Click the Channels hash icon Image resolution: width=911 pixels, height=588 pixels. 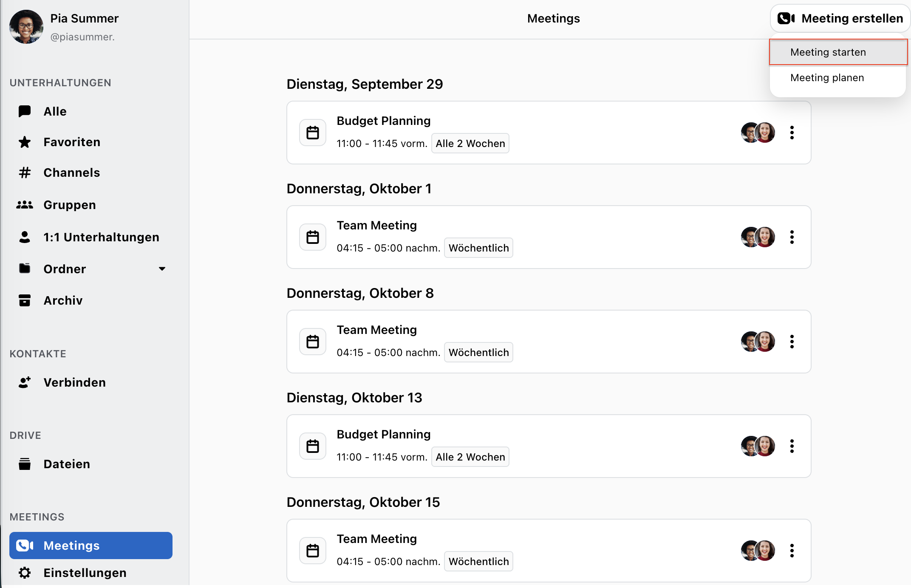[25, 172]
